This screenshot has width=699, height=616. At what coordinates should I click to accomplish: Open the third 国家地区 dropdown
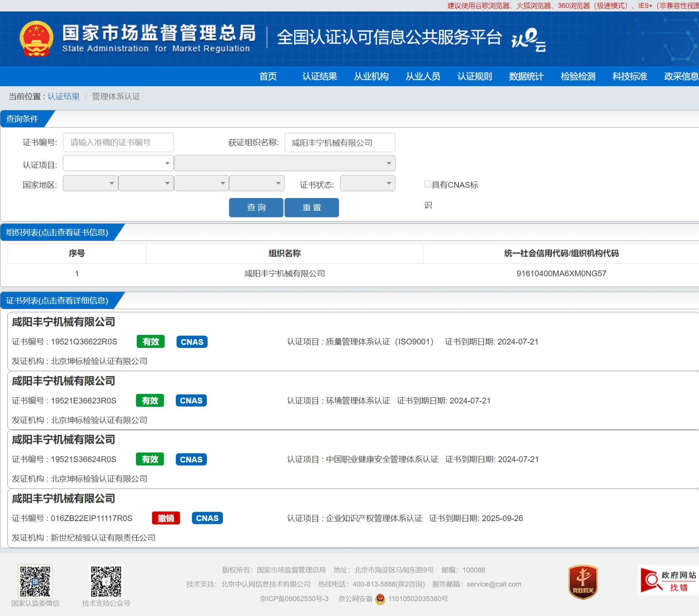201,183
